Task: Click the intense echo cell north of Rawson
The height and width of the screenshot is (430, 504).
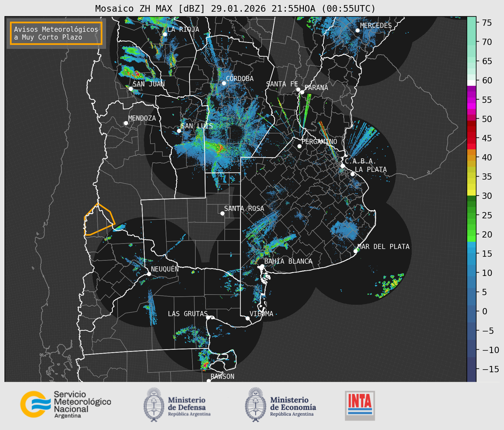Action: 205,365
